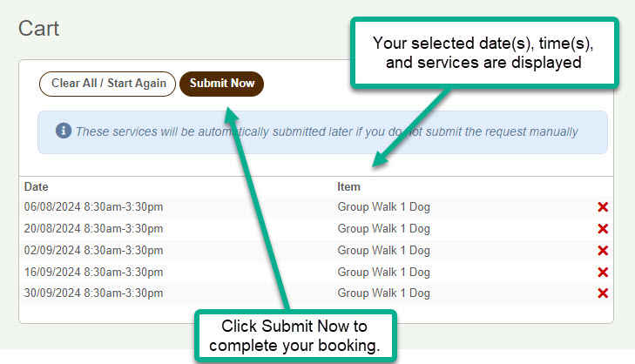
Task: Click the 16/09/2024 8:30am-3:30pm date cell
Action: click(x=93, y=273)
